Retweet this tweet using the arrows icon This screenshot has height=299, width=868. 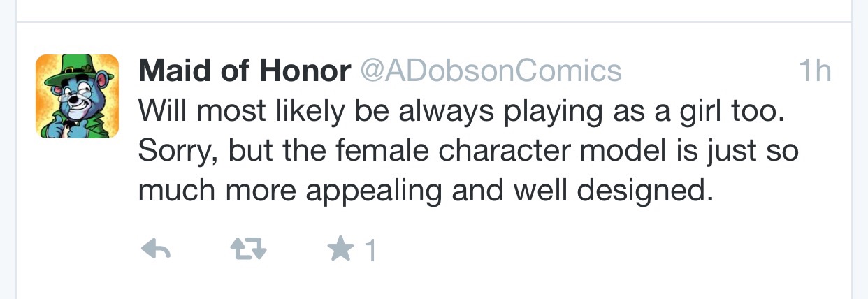point(248,249)
